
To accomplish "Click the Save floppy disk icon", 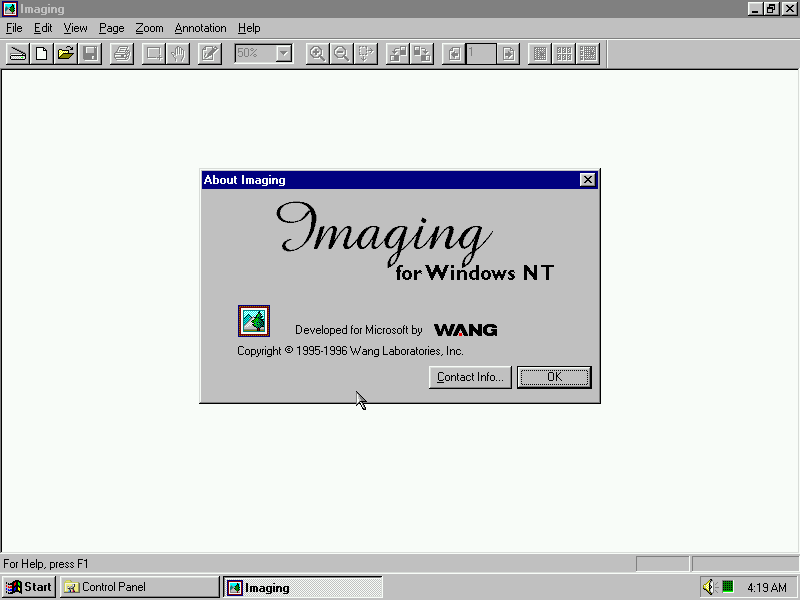I will [90, 54].
